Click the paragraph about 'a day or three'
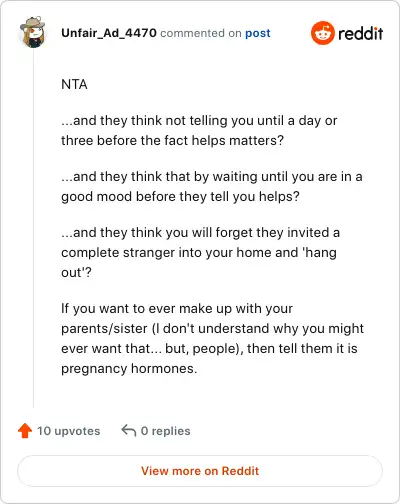Viewport: 400px width, 504px height. 199,130
